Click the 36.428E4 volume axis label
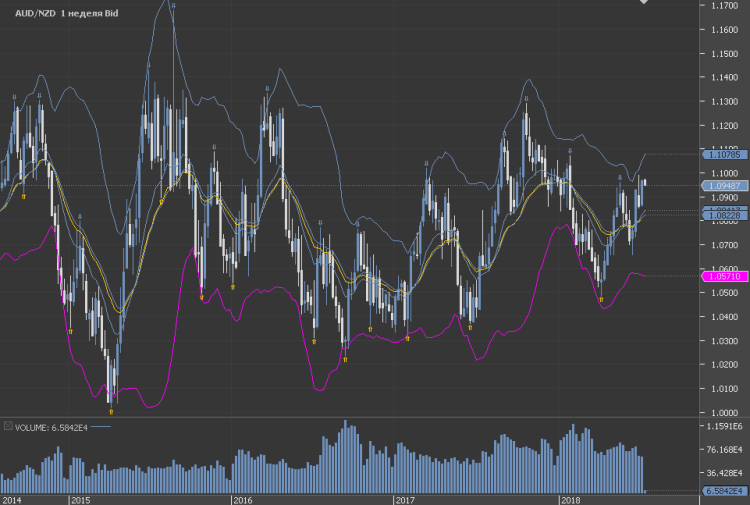Viewport: 750px width, 505px height. (x=725, y=473)
